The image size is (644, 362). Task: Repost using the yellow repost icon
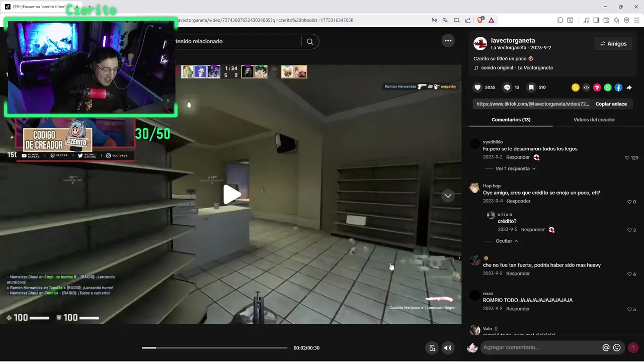pos(576,87)
